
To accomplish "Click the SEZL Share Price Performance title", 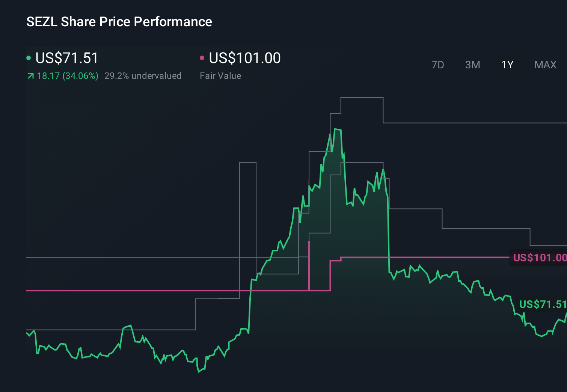I will pos(119,21).
